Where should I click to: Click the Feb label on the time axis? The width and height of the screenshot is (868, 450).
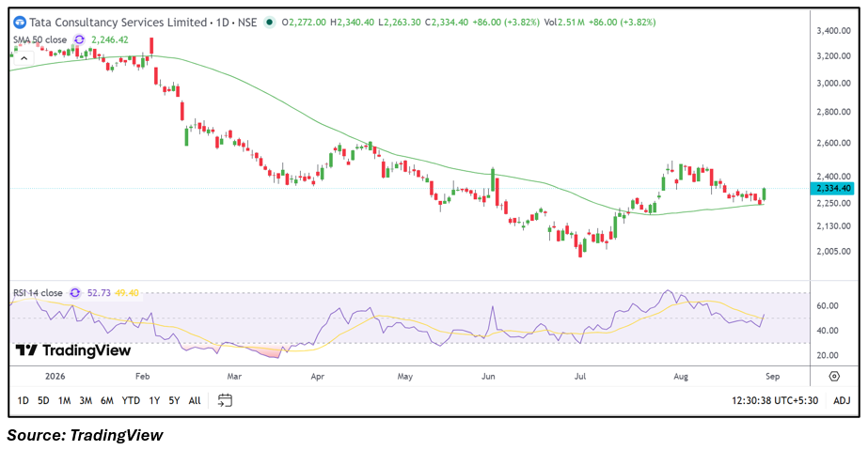pos(142,377)
